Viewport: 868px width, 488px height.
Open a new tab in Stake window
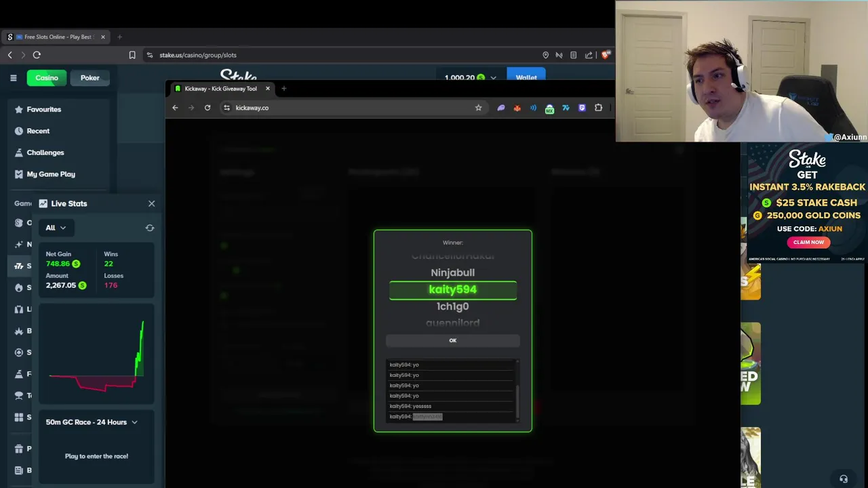click(119, 37)
